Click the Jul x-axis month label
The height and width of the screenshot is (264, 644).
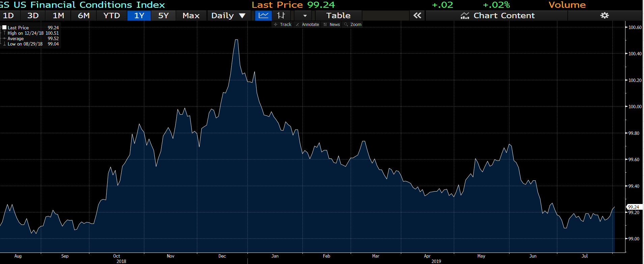(x=585, y=256)
